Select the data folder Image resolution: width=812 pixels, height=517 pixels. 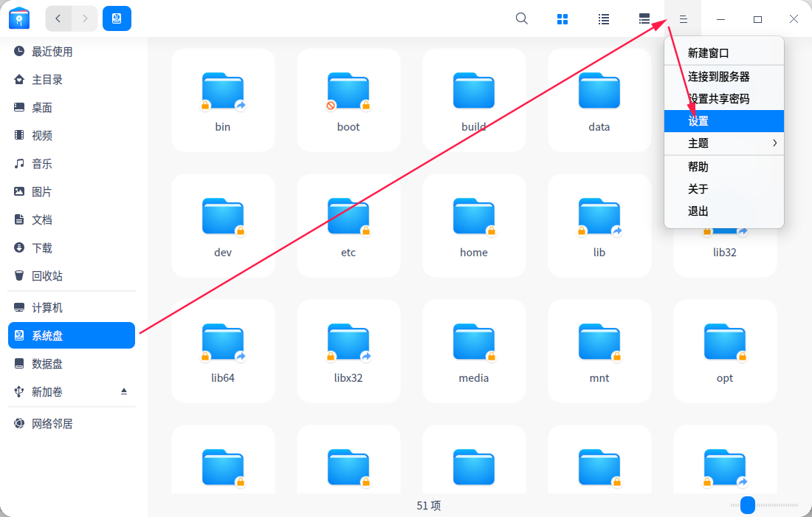coord(599,100)
